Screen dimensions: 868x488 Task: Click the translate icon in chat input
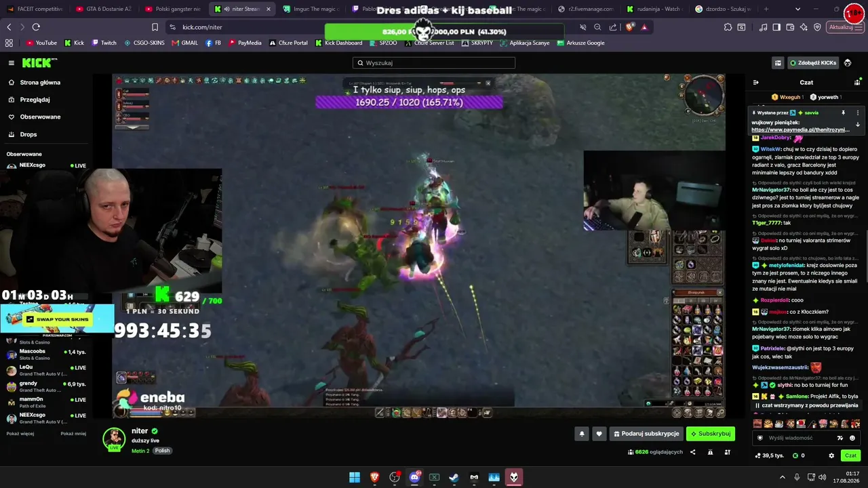(x=840, y=438)
